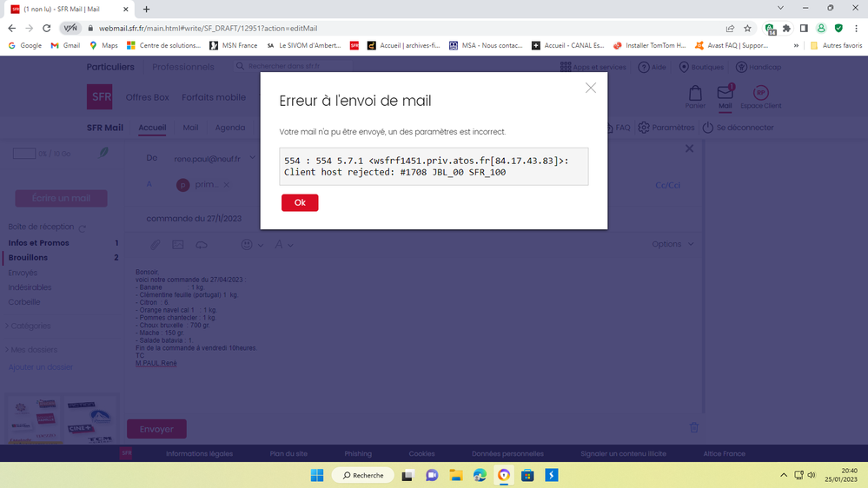Click the Cc/Cci link

667,185
